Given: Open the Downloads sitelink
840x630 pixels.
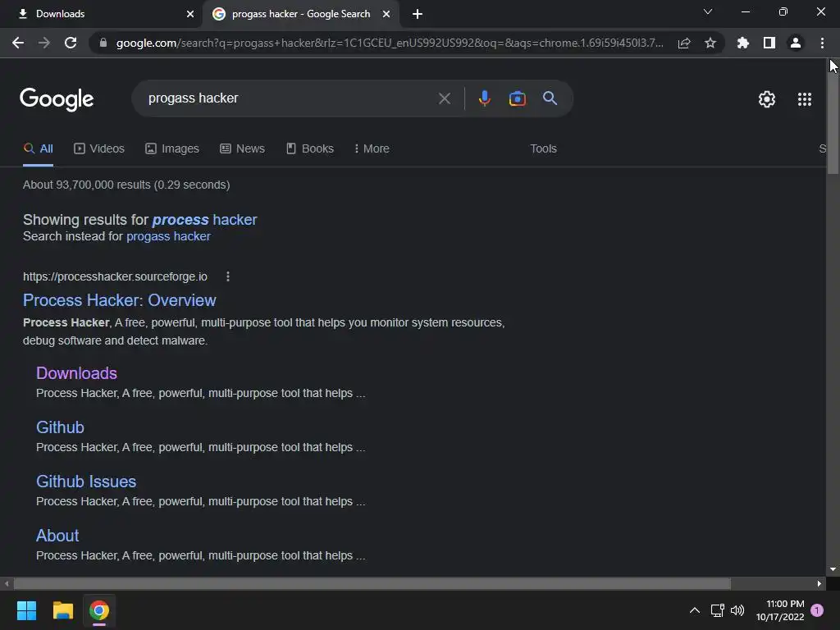Looking at the screenshot, I should (x=76, y=373).
